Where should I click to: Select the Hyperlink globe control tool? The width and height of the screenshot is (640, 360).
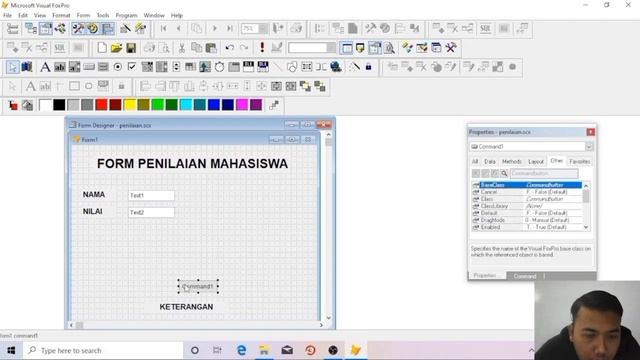tap(336, 67)
